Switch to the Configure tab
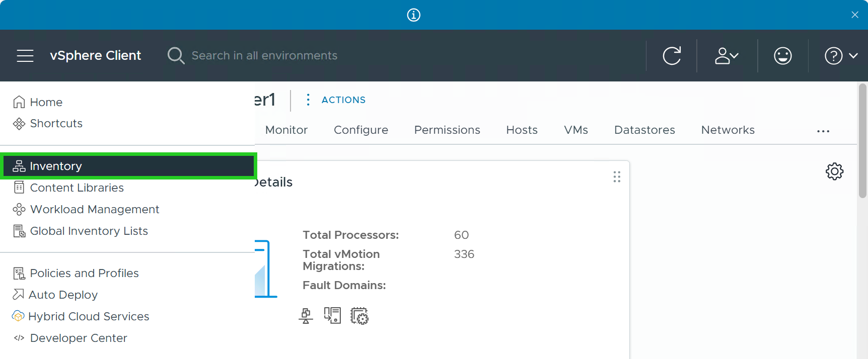This screenshot has width=868, height=359. [361, 130]
